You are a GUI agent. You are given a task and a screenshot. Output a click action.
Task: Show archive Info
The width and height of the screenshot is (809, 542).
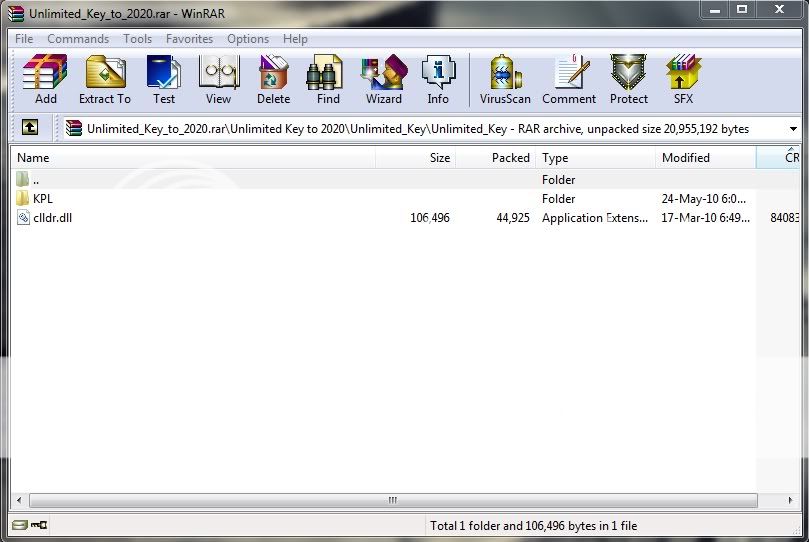click(438, 79)
